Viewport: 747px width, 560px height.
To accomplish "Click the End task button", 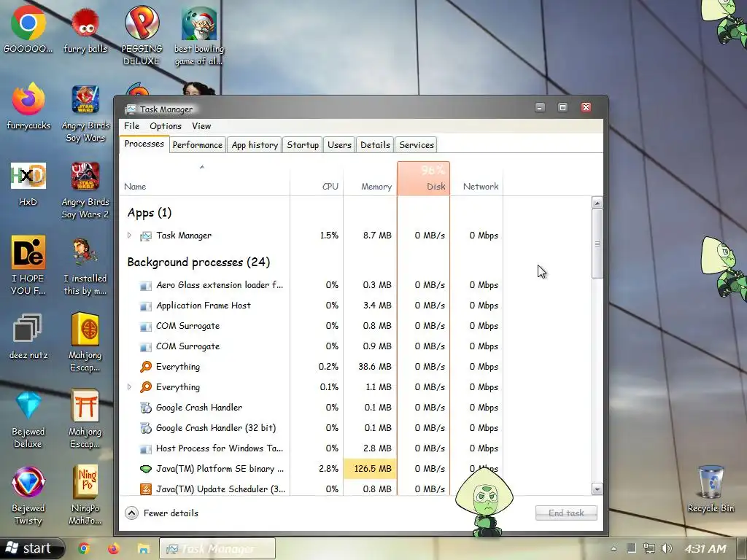I will tap(566, 513).
